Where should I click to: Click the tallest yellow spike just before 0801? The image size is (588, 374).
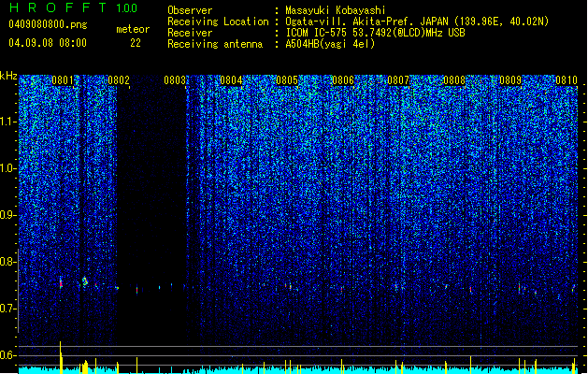click(x=61, y=357)
